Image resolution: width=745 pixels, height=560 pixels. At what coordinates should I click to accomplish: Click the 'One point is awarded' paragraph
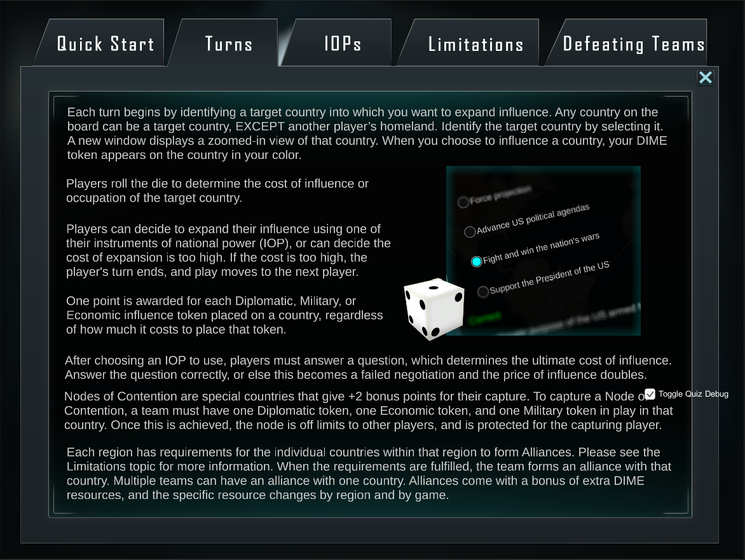224,315
